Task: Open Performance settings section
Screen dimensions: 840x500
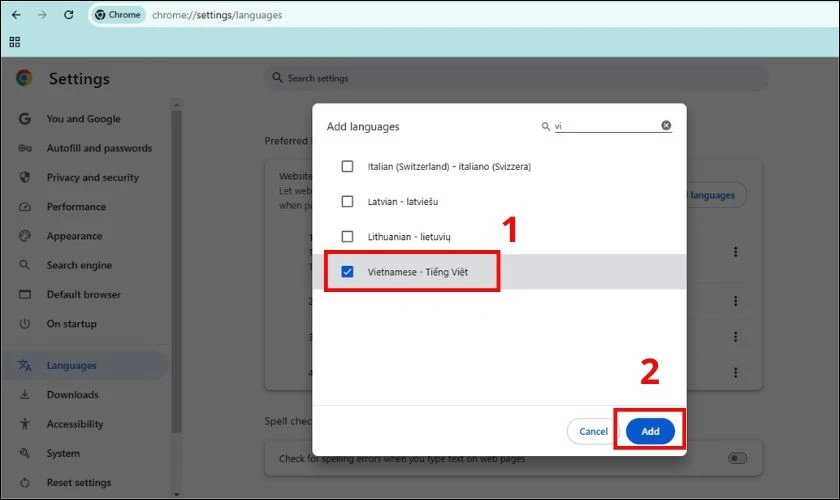Action: click(x=76, y=207)
